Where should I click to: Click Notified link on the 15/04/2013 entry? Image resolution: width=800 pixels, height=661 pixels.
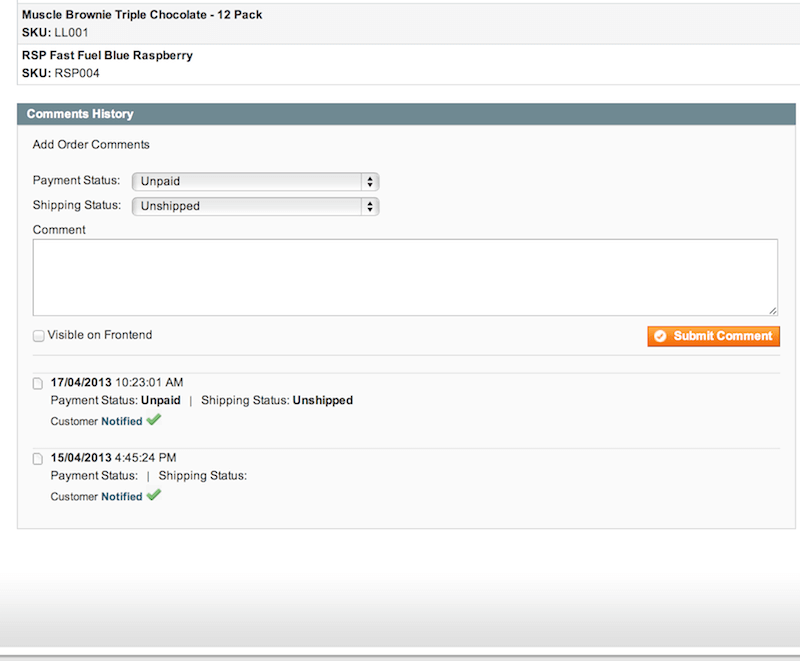(121, 496)
